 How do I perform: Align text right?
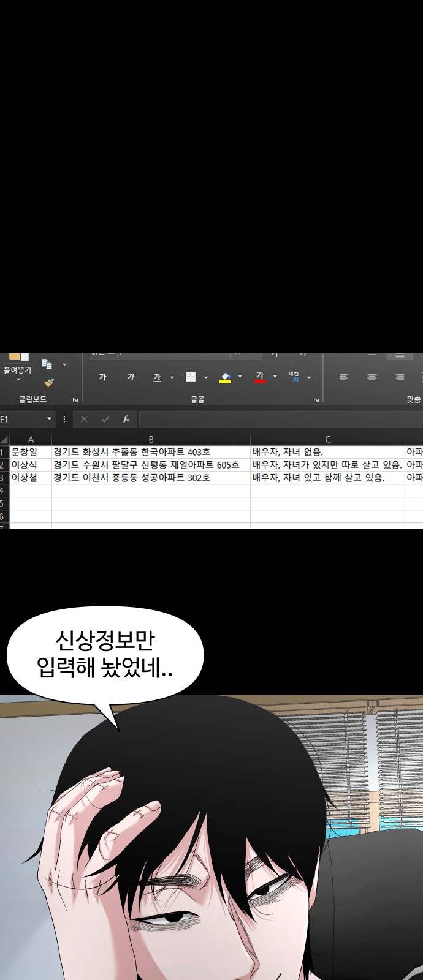pos(400,377)
